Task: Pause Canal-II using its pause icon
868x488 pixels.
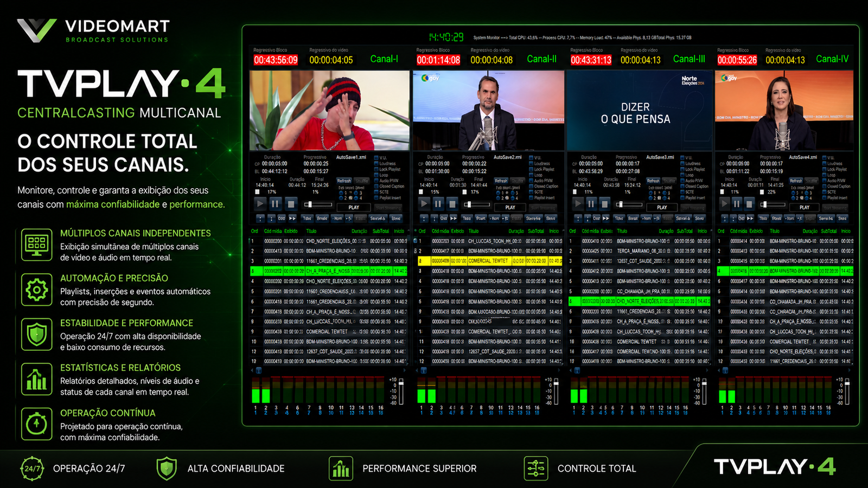Action: (438, 204)
